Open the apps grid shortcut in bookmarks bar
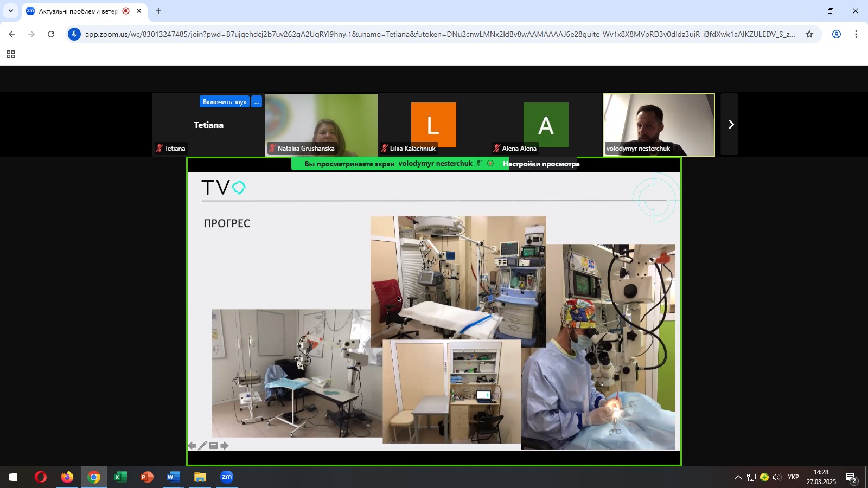The image size is (868, 488). [x=11, y=55]
